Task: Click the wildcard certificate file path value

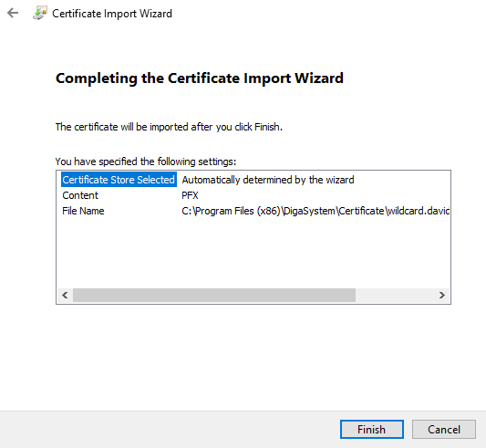Action: 315,211
